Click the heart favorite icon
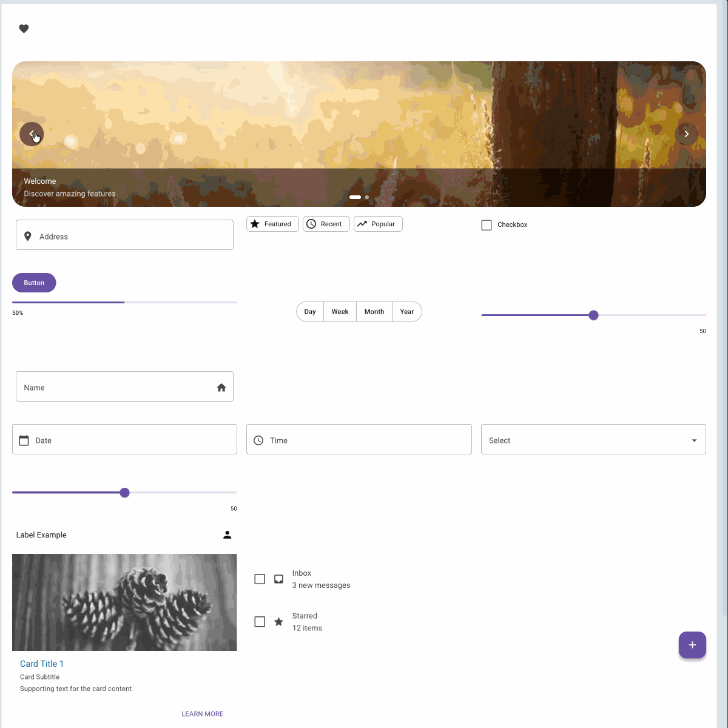The height and width of the screenshot is (728, 728). pos(24,29)
